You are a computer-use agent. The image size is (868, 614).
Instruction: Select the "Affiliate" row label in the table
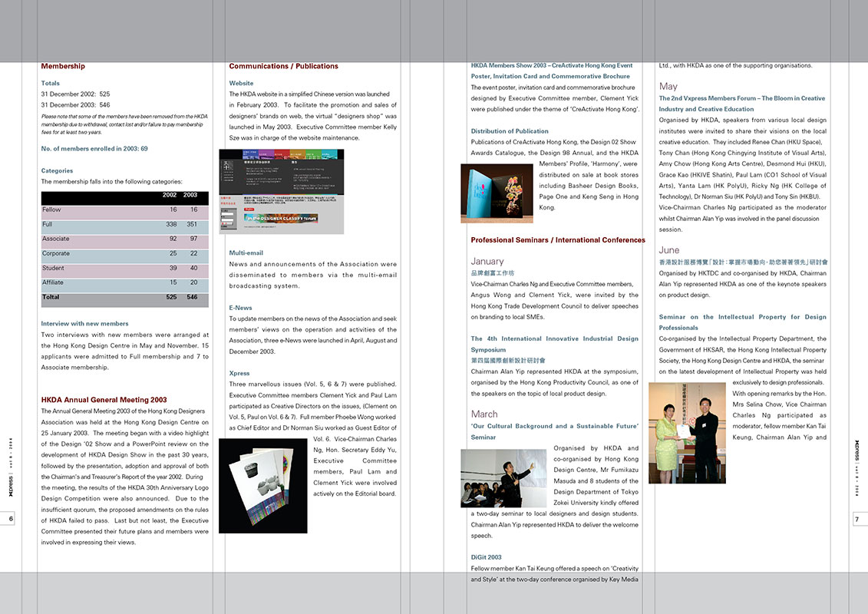[53, 282]
